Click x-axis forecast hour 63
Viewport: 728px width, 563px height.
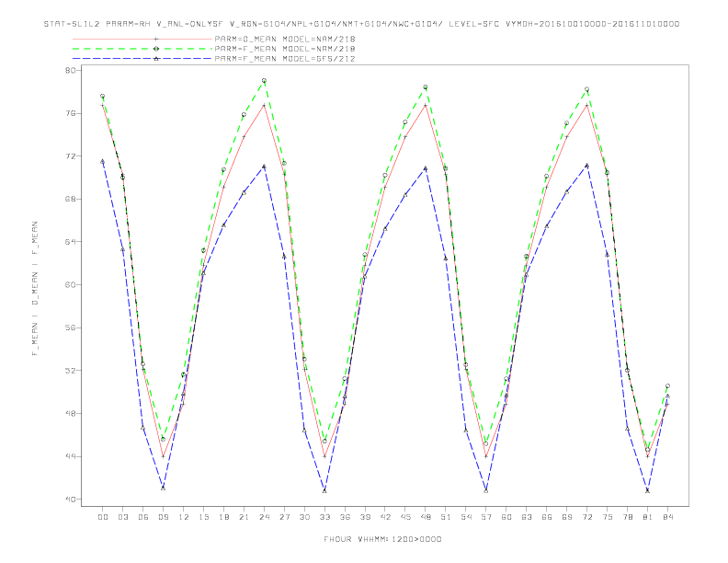pos(527,517)
